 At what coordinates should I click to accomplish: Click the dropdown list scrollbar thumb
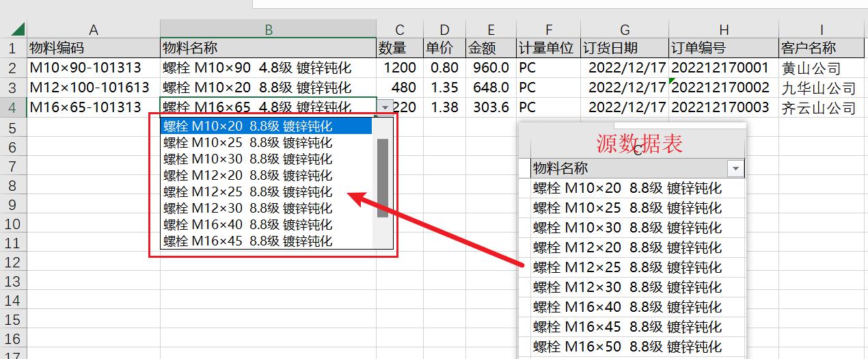[383, 178]
